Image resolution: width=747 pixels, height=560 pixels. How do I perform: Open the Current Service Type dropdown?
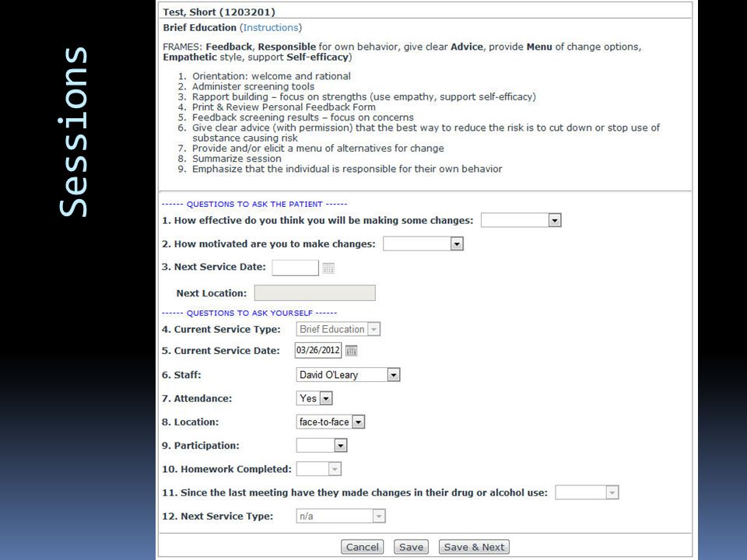pyautogui.click(x=338, y=329)
